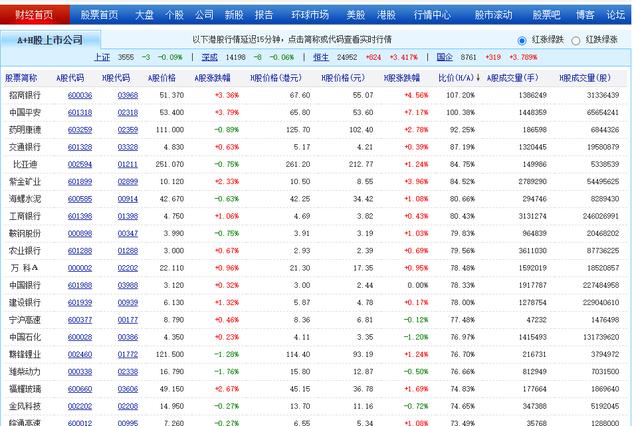The image size is (640, 426).
Task: Open the A-share code link for 建设银行
Action: 80,302
